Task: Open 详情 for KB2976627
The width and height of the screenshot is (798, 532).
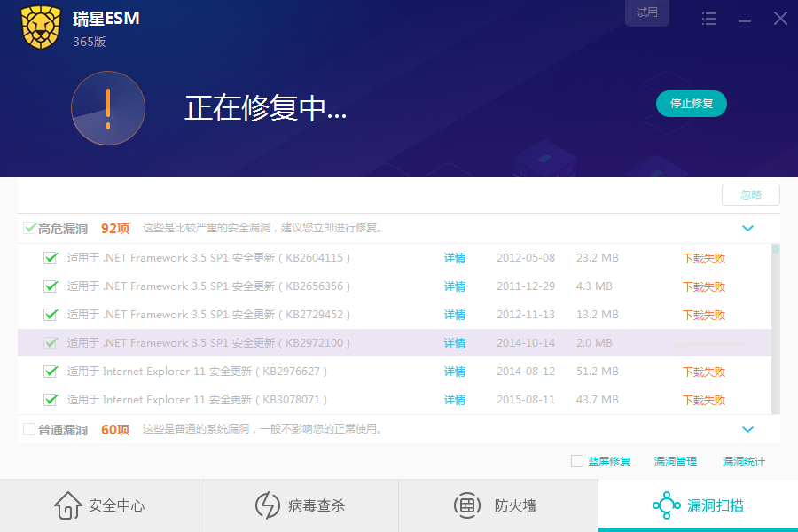Action: (455, 372)
